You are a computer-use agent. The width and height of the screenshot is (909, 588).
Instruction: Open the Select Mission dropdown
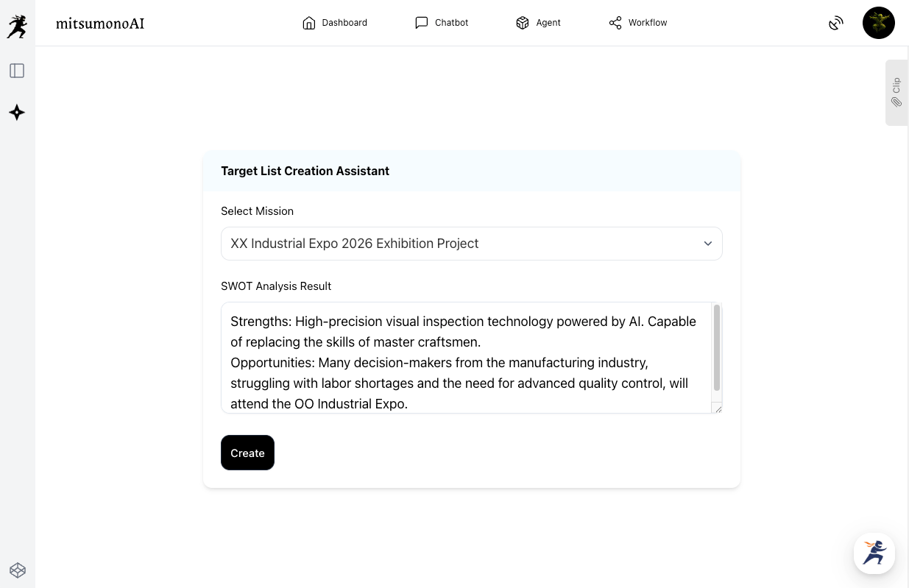[x=471, y=244]
